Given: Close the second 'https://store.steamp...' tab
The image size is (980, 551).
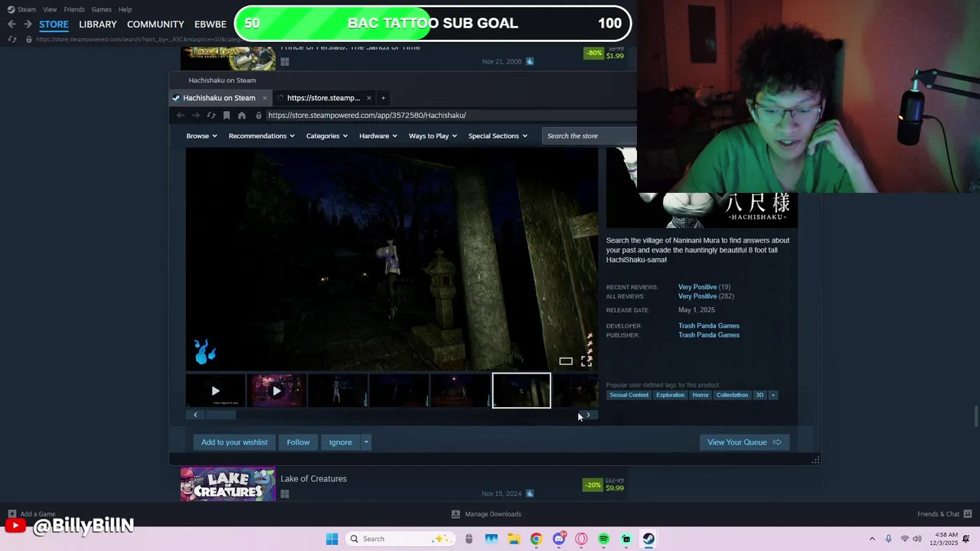Looking at the screenshot, I should pos(368,98).
